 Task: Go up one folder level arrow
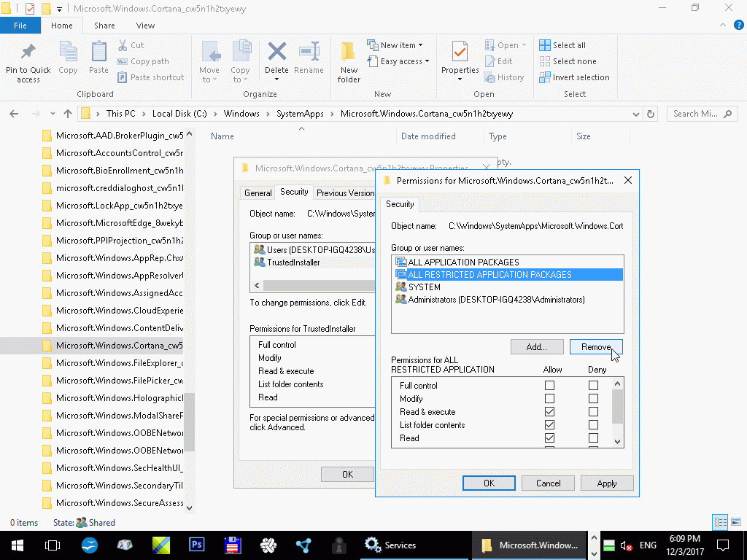click(68, 114)
